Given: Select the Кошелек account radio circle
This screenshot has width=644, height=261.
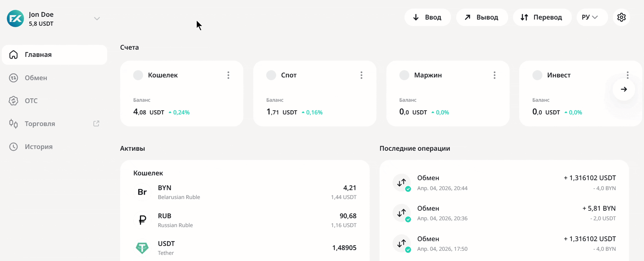Looking at the screenshot, I should 138,75.
